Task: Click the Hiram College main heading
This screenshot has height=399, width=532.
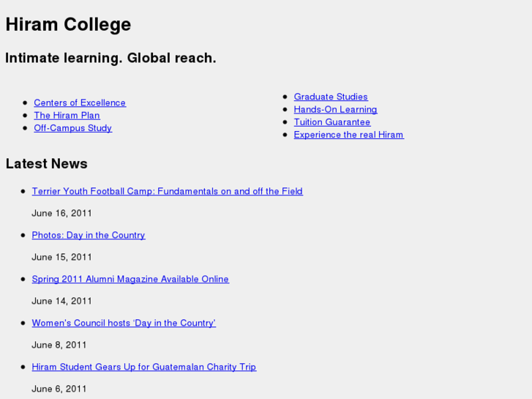Action: point(68,24)
